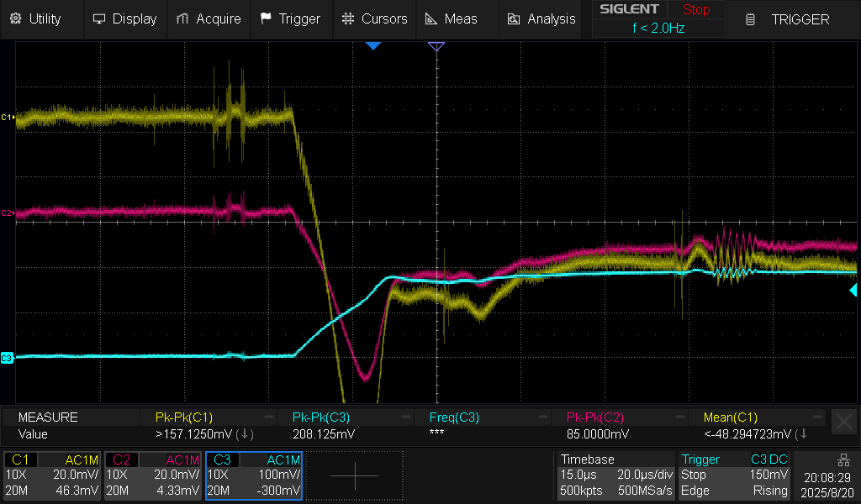
Task: Click the cyan trigger level arrow on right edge
Action: point(853,290)
